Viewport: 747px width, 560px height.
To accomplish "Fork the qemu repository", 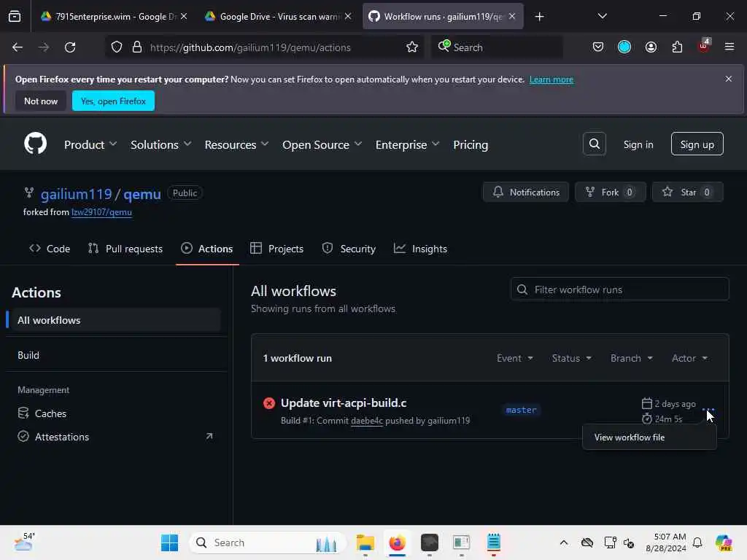I will click(x=611, y=192).
